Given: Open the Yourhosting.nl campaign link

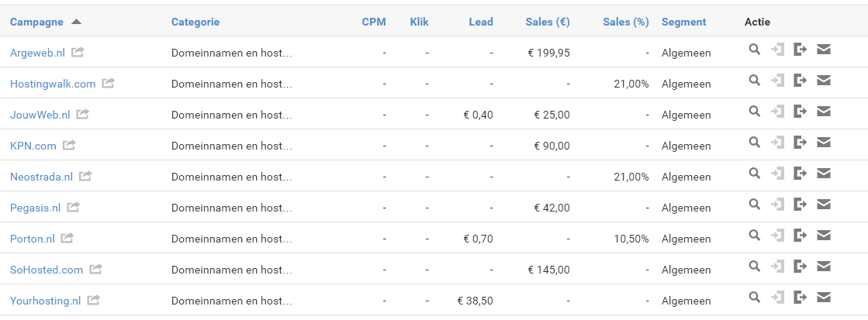Looking at the screenshot, I should (x=46, y=301).
